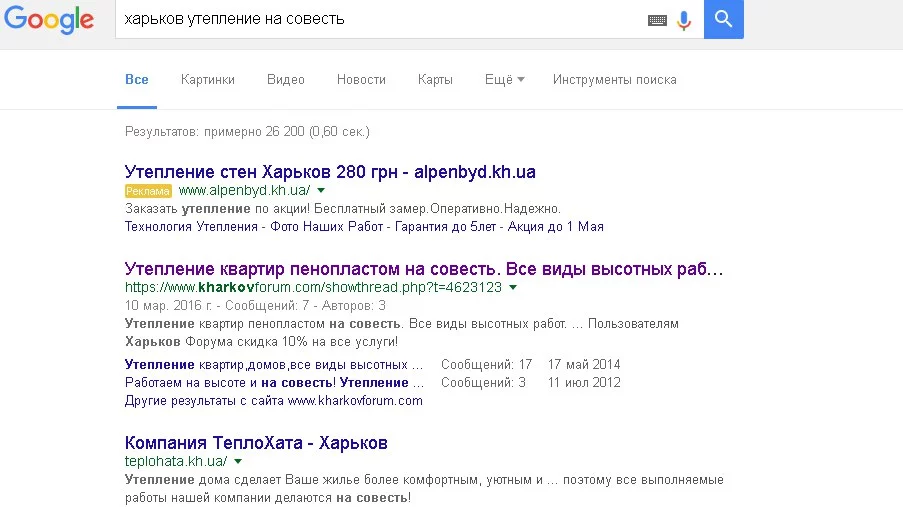Click the teplohata.kh.ua/ URL text
903x507 pixels.
176,461
